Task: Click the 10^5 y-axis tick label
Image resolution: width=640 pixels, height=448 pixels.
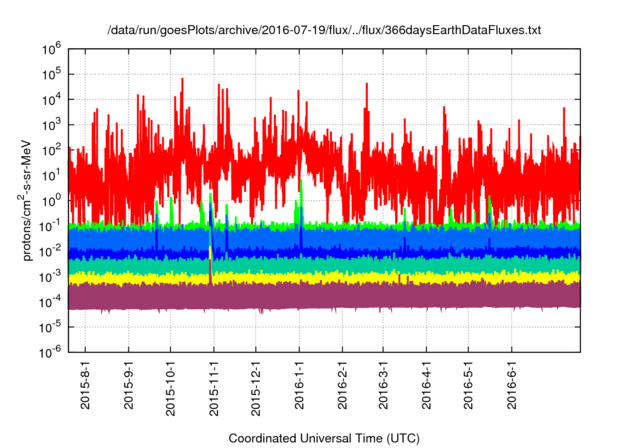Action: pyautogui.click(x=51, y=75)
